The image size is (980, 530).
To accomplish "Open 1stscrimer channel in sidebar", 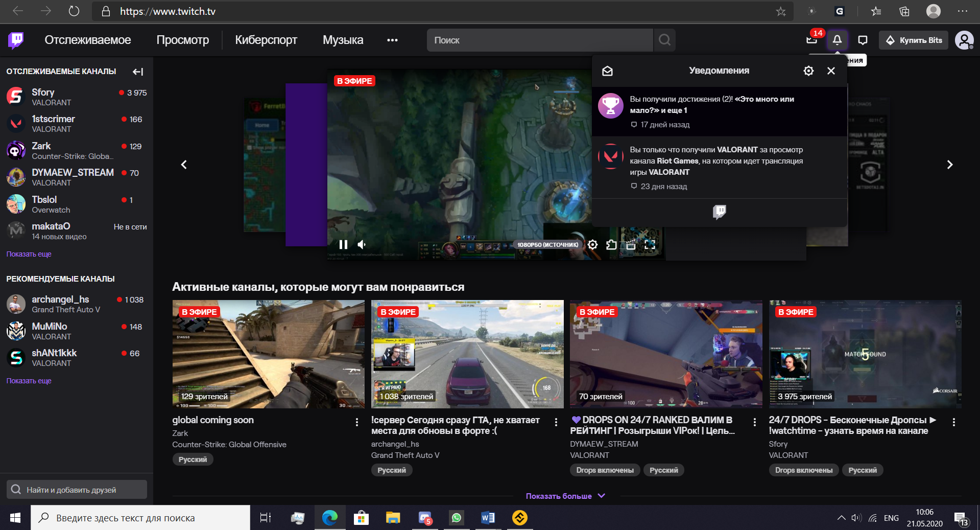I will pyautogui.click(x=77, y=123).
